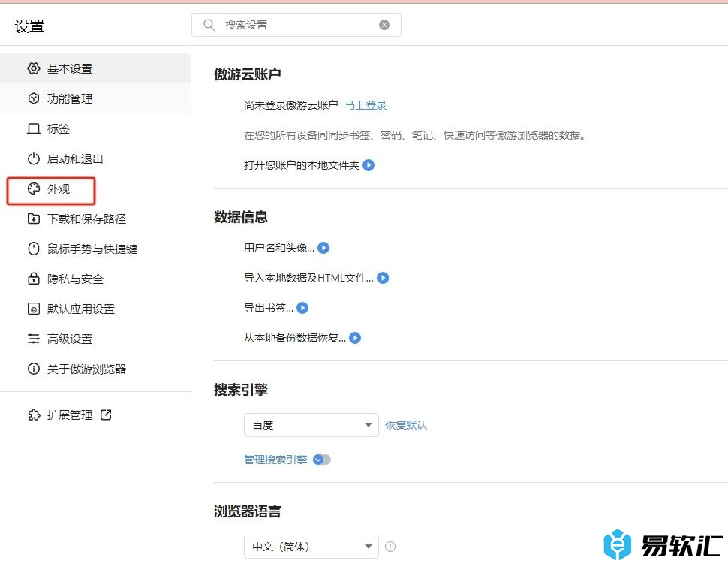The image size is (728, 564).
Task: Click 用户名和头像... option
Action: point(279,248)
